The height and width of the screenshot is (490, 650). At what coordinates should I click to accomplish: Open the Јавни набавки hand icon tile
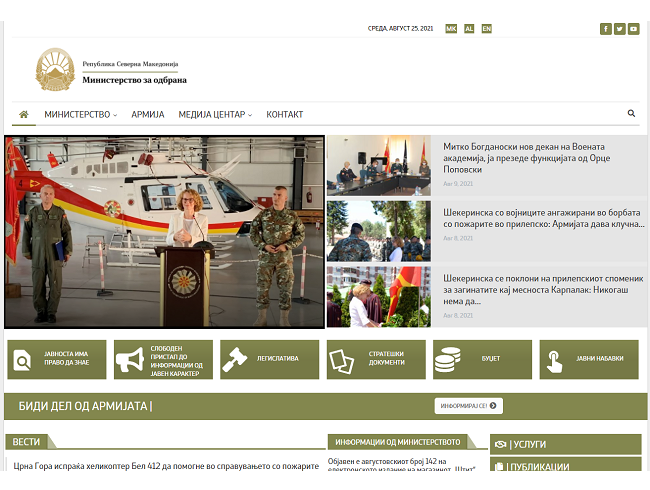tap(588, 359)
